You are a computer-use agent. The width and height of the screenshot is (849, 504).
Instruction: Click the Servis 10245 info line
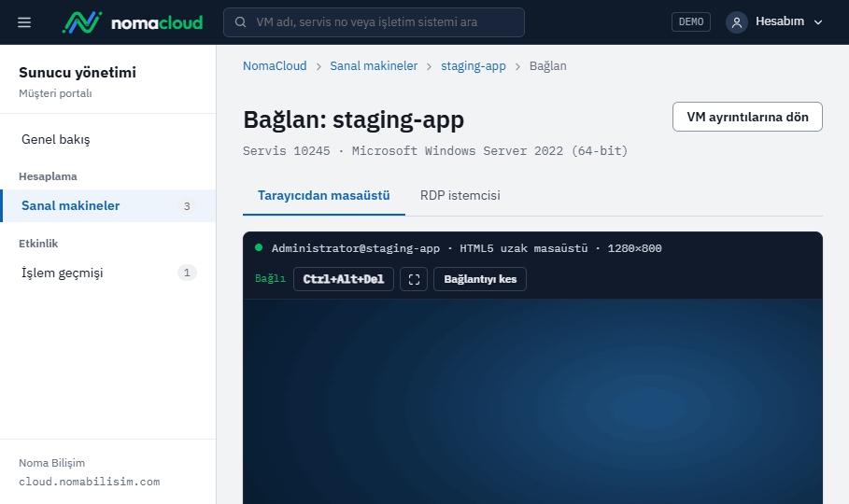(435, 151)
